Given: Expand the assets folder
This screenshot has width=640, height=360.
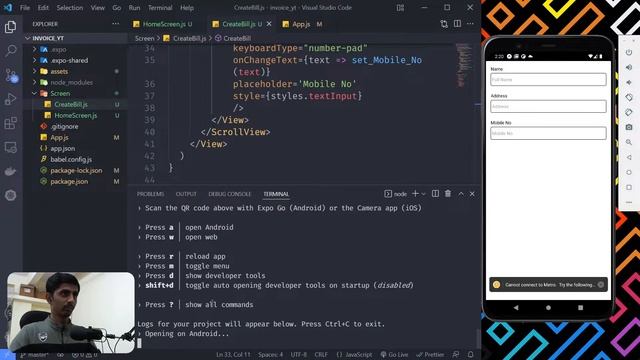Looking at the screenshot, I should coord(35,71).
